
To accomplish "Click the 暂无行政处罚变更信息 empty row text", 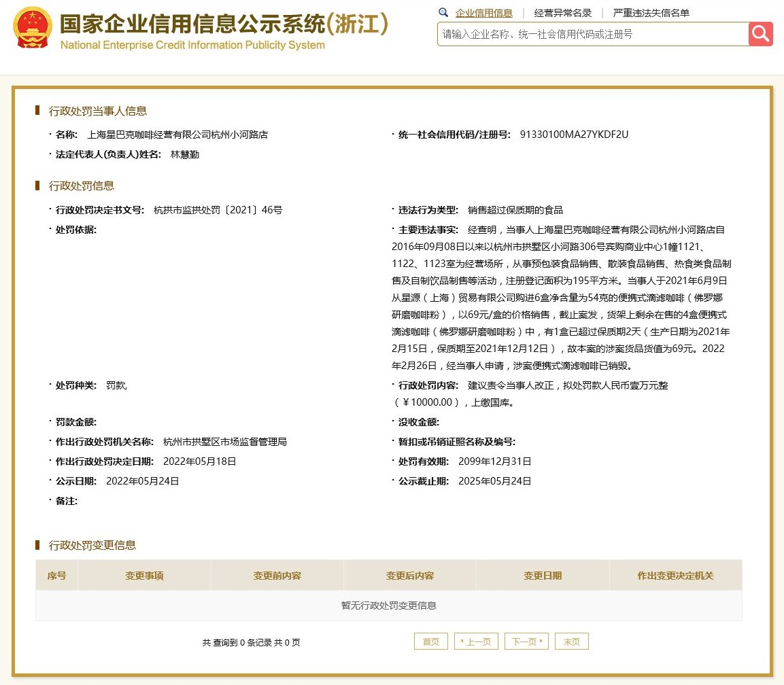I will [388, 605].
